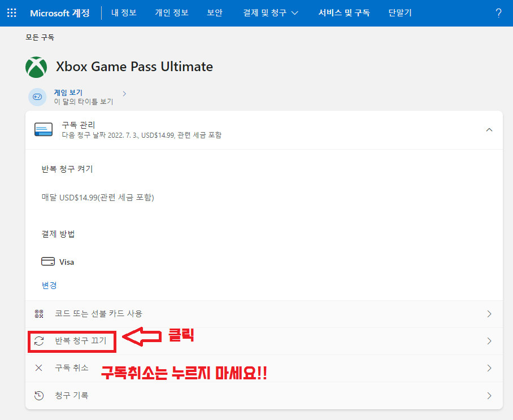Click the 결제 방법 label
Screen dimensions: 513x420
58,234
